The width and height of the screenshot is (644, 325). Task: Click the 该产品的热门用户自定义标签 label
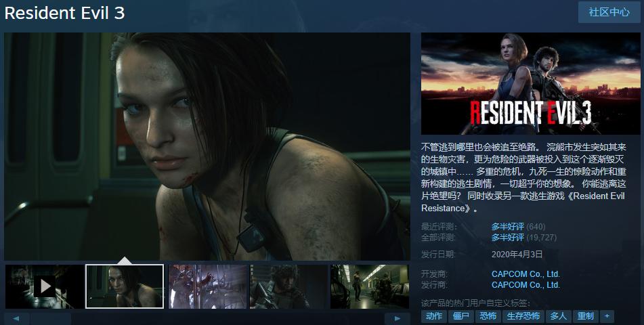[x=476, y=303]
